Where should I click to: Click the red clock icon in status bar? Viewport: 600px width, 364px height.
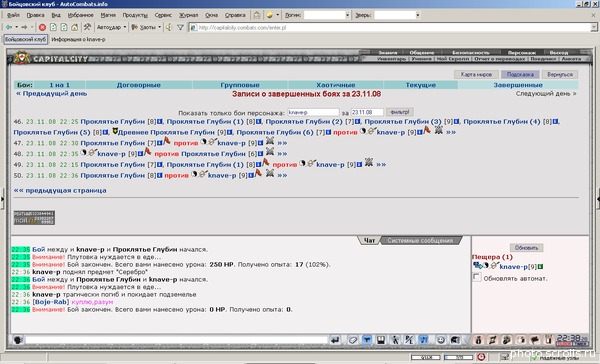tap(481, 357)
